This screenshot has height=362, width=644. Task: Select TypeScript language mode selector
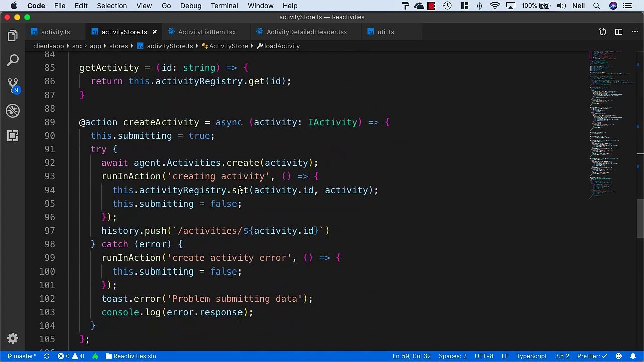click(x=531, y=356)
